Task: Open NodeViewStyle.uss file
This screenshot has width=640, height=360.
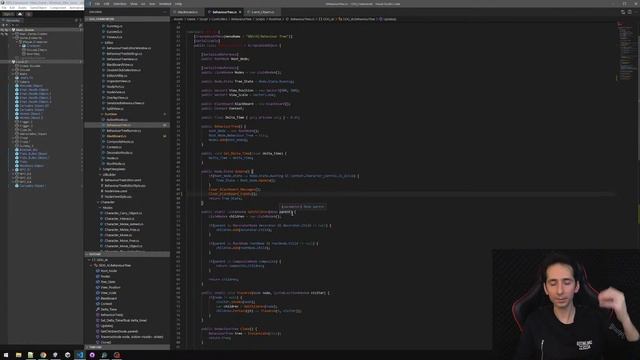Action: tap(118, 197)
